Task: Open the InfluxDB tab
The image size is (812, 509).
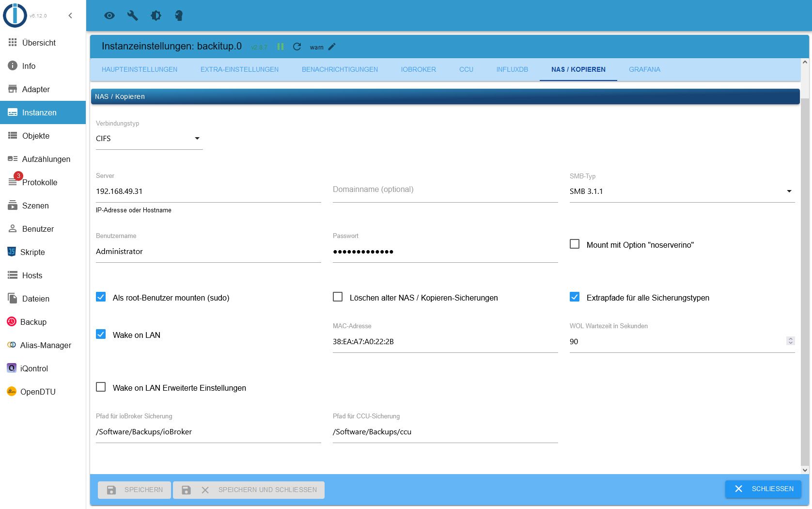Action: pyautogui.click(x=512, y=69)
